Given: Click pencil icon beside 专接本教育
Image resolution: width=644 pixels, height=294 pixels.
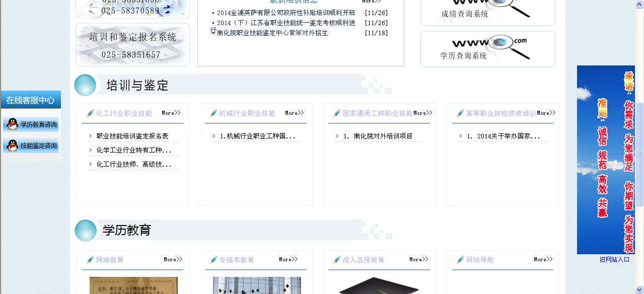Looking at the screenshot, I should pos(213,260).
